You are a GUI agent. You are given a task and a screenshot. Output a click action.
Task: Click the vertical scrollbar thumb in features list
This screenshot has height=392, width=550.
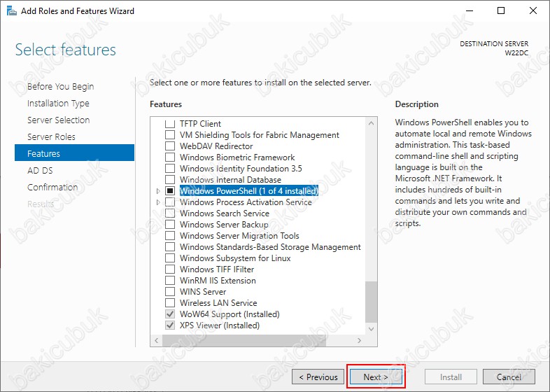click(371, 302)
